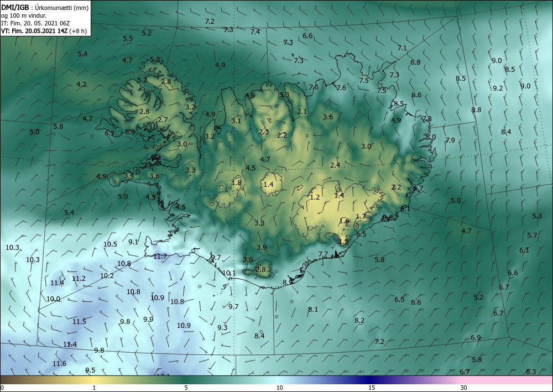Click the 'IT: Fim. 20. 05. 2021 06Z' line
The width and height of the screenshot is (553, 392).
(35, 23)
